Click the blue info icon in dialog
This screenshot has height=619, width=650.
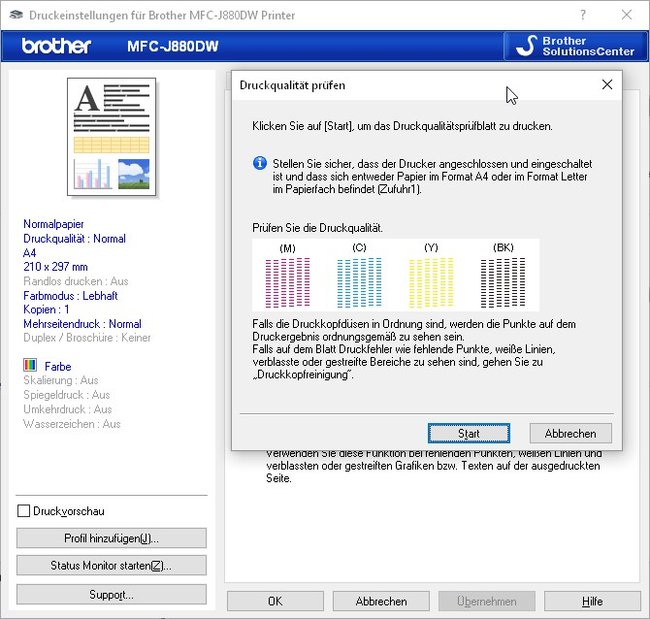click(x=260, y=163)
